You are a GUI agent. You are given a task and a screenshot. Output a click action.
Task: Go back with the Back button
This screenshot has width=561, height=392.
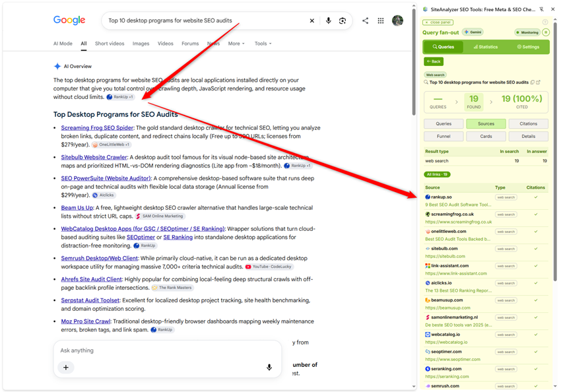pyautogui.click(x=434, y=61)
